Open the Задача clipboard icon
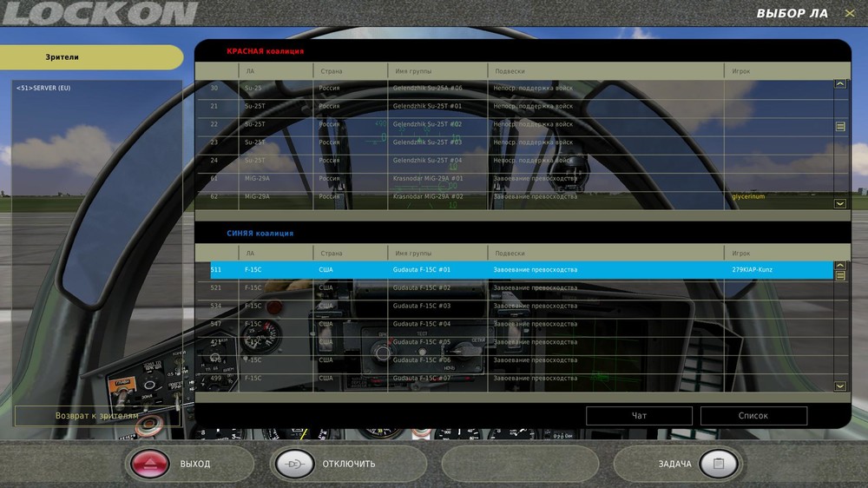868x488 pixels. click(718, 464)
